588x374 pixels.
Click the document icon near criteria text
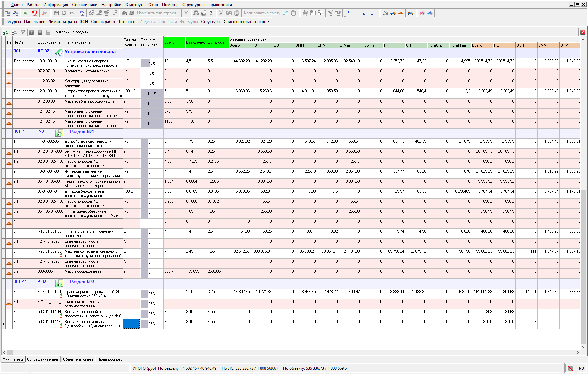coord(48,32)
